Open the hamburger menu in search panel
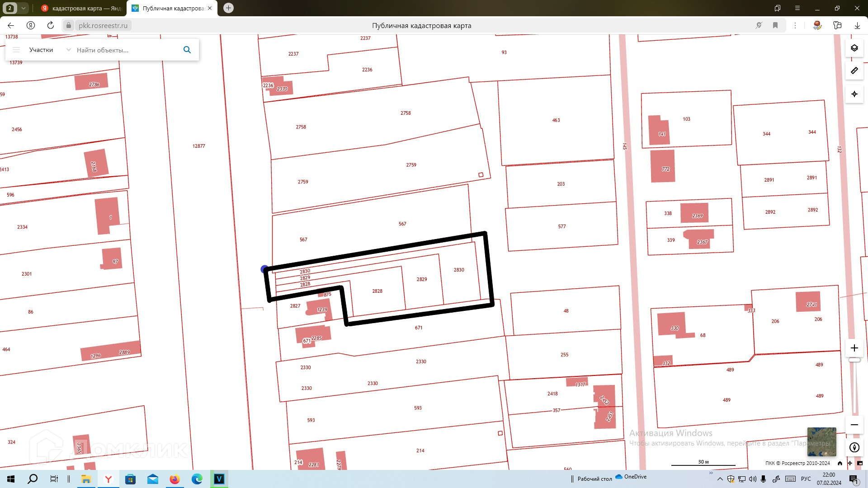 (x=16, y=50)
